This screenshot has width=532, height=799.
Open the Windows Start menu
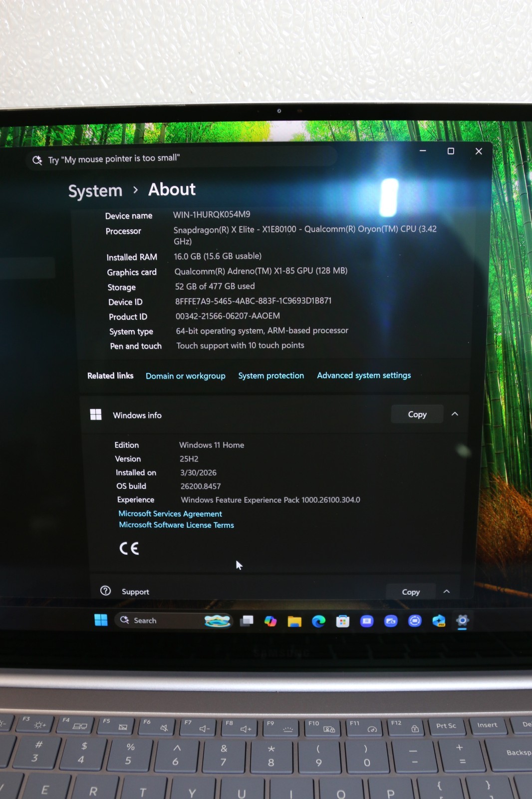[101, 620]
